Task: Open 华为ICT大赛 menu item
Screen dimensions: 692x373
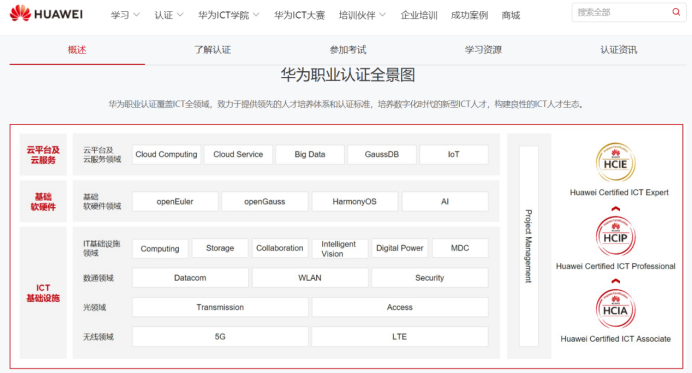Action: pos(299,15)
